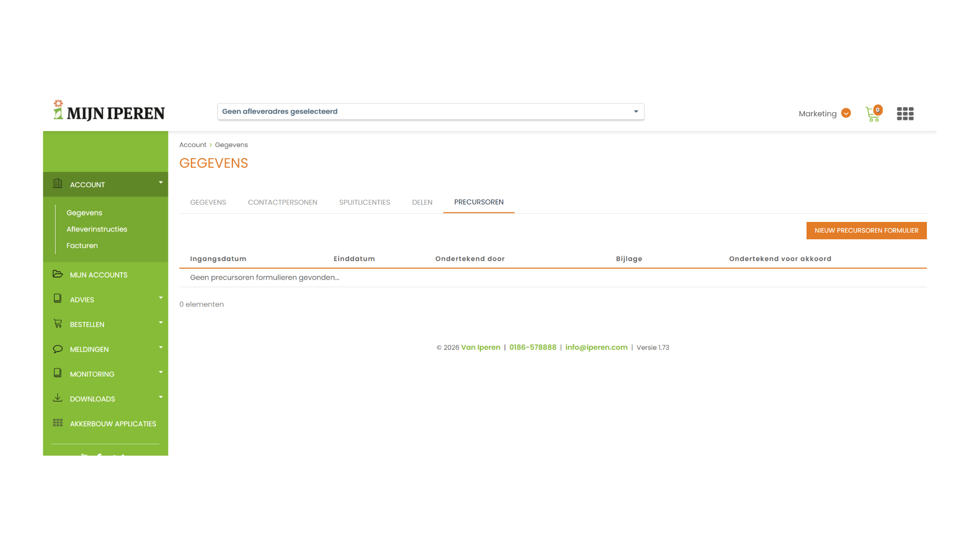
Task: Open the Delen tab
Action: (422, 203)
